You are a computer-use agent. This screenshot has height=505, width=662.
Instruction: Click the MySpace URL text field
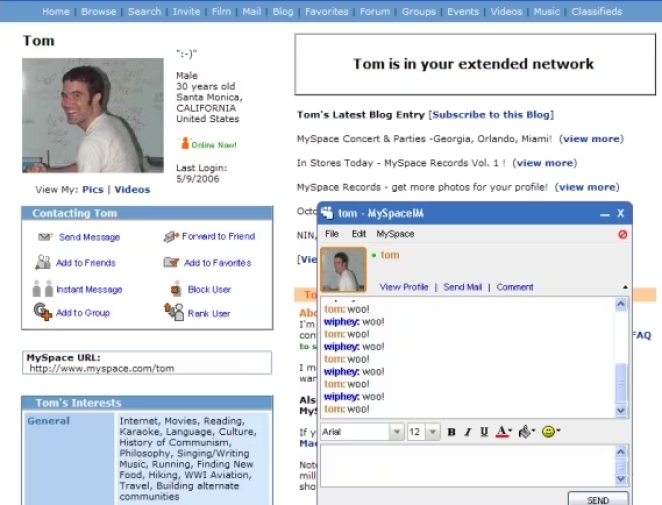point(147,363)
